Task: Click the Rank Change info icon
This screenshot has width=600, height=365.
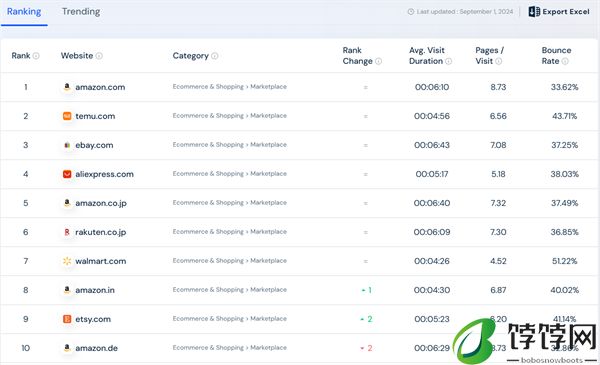Action: click(378, 61)
